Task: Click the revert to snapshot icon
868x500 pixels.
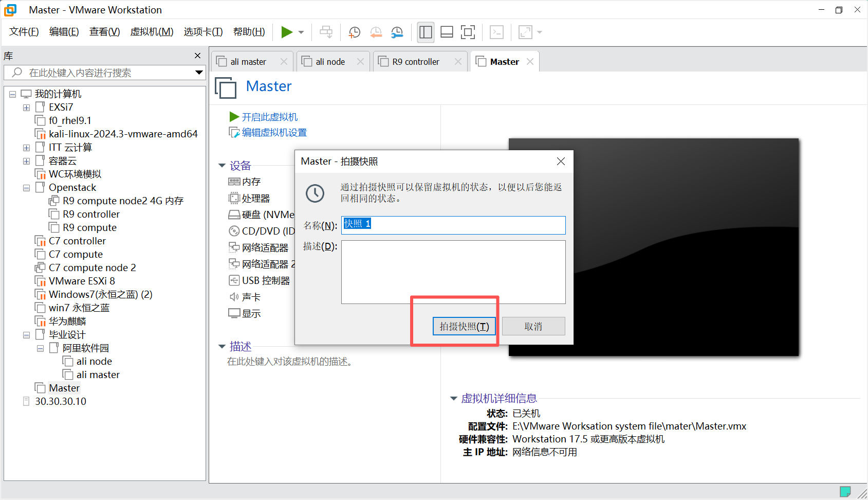Action: coord(376,32)
